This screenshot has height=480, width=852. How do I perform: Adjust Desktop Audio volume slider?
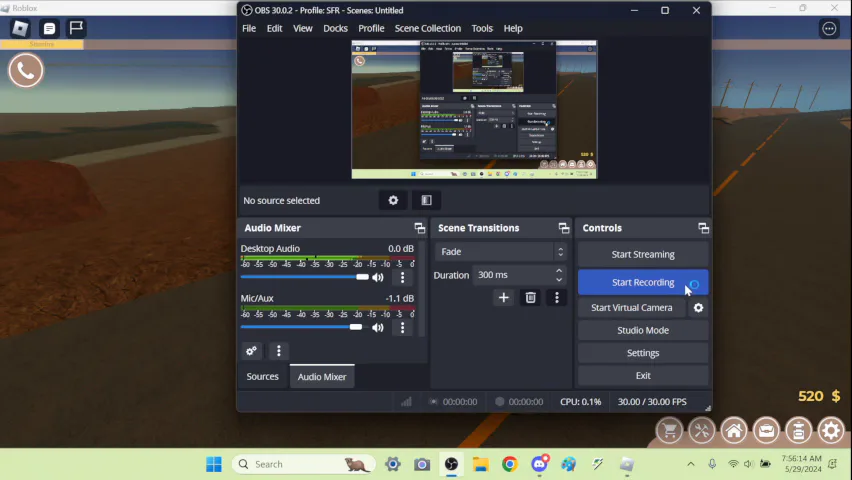coord(304,277)
